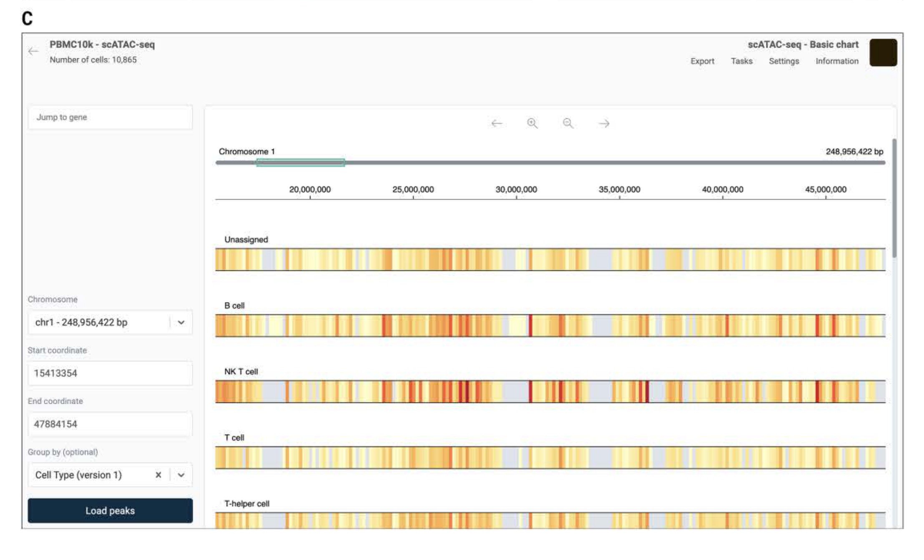Click the Jump to gene field

click(x=110, y=117)
